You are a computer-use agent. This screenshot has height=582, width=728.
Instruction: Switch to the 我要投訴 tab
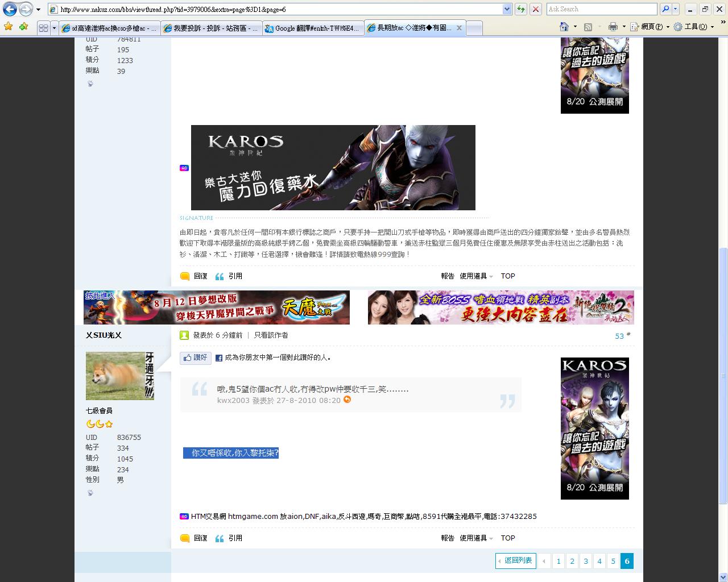pos(212,28)
